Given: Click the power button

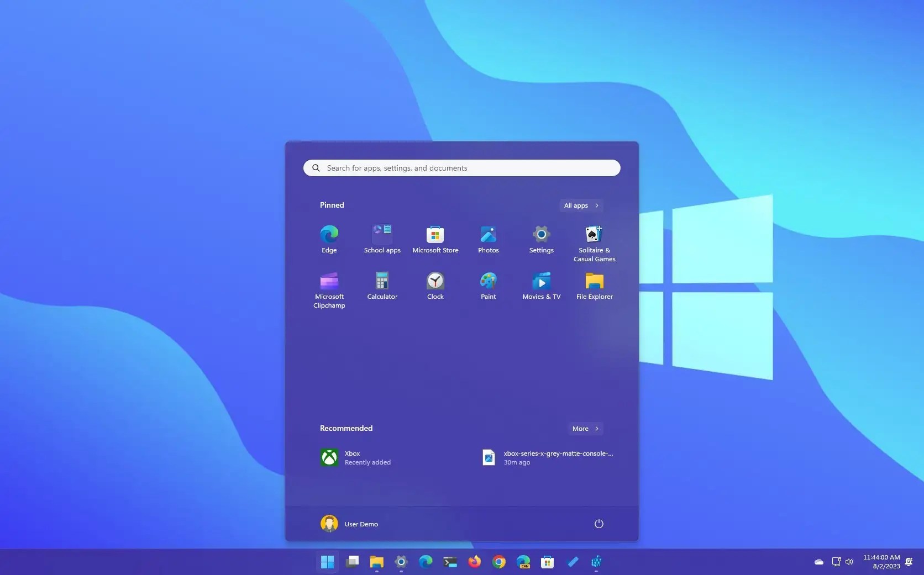Looking at the screenshot, I should (x=599, y=524).
